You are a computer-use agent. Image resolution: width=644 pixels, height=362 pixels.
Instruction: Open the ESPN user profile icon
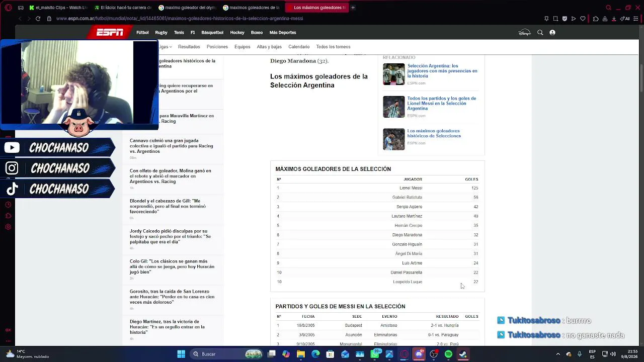(x=552, y=33)
